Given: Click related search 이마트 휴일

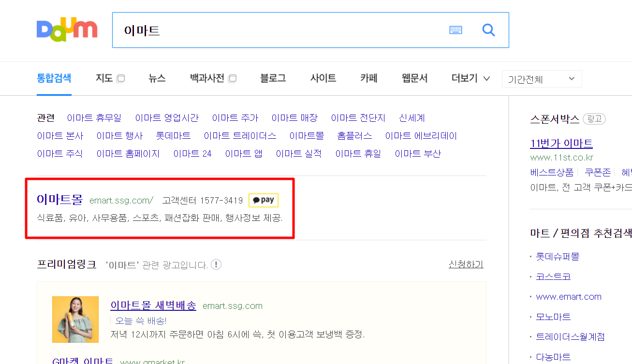Looking at the screenshot, I should (358, 154).
